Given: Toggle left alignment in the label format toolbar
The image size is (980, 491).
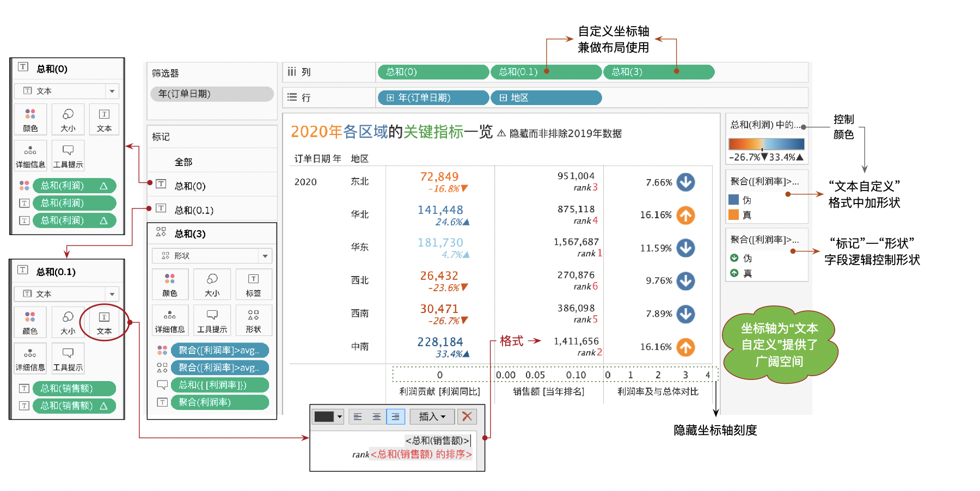Looking at the screenshot, I should 358,416.
